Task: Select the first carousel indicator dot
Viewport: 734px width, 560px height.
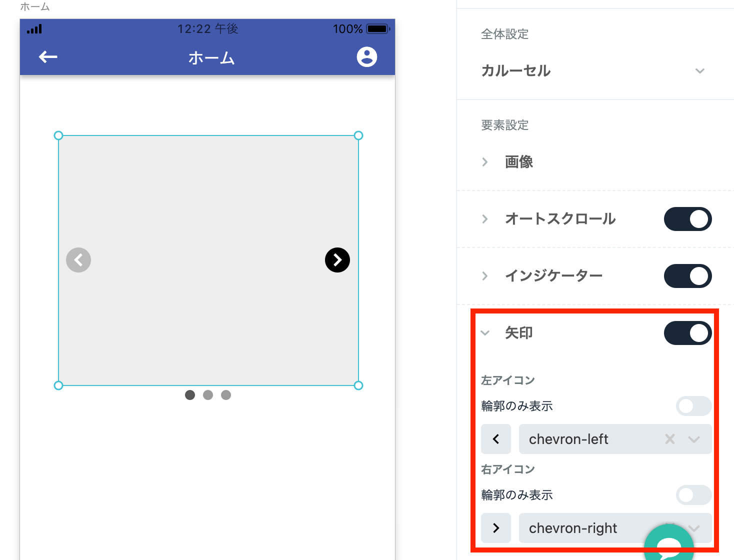Action: (190, 395)
